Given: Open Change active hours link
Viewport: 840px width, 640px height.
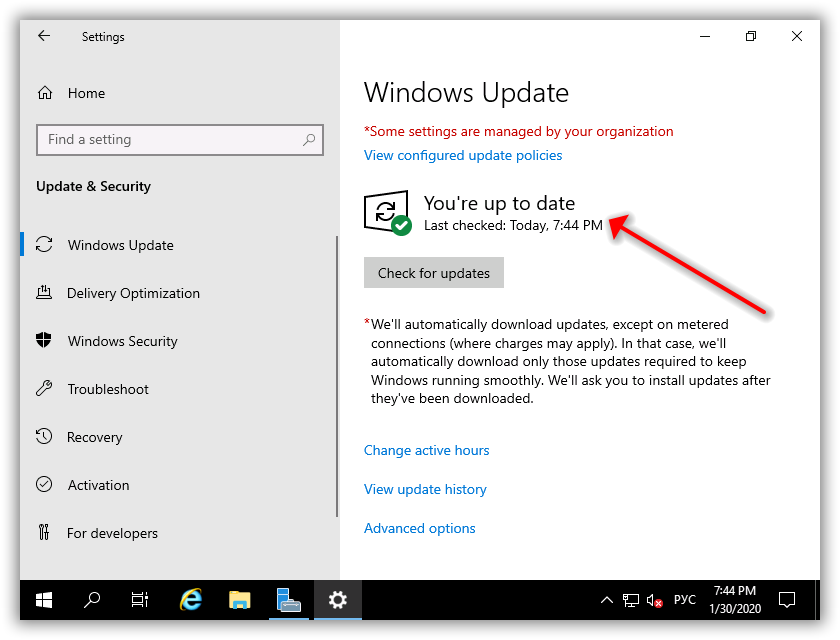Looking at the screenshot, I should click(x=426, y=450).
